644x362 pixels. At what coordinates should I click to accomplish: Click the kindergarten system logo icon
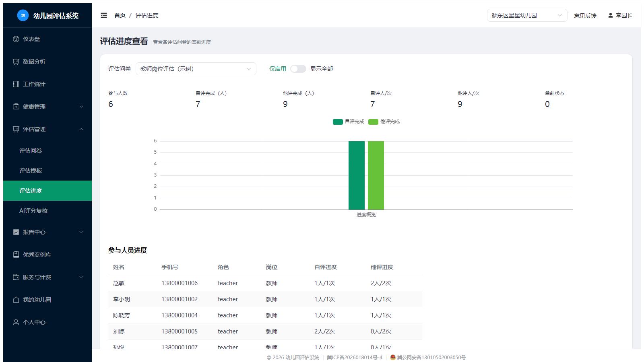click(x=23, y=15)
